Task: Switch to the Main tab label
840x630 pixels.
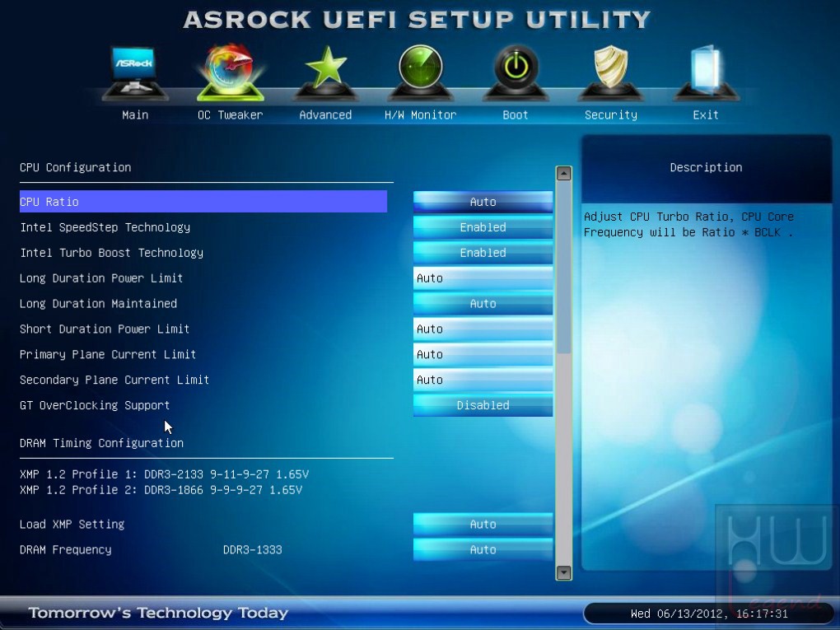Action: click(x=135, y=114)
